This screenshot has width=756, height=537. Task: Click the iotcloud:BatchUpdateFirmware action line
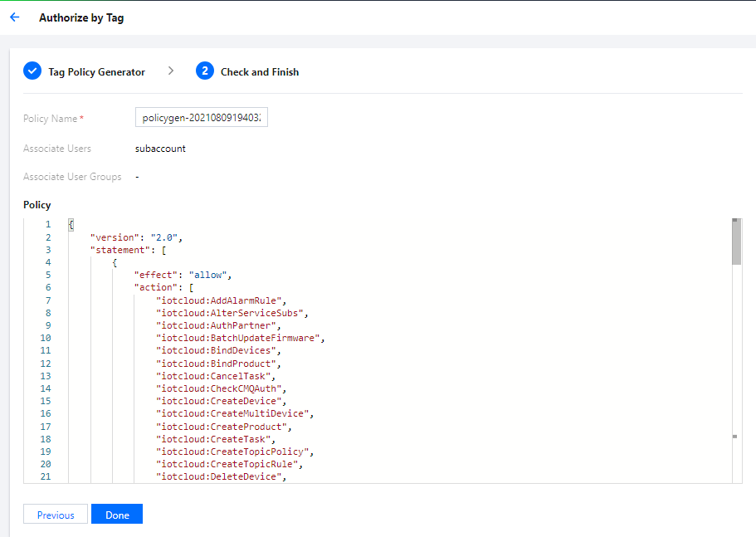point(239,338)
